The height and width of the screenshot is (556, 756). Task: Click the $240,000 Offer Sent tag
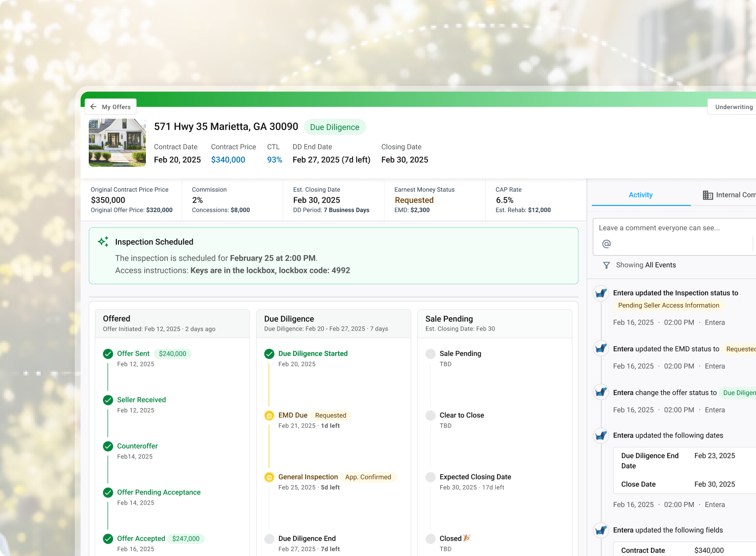[172, 353]
